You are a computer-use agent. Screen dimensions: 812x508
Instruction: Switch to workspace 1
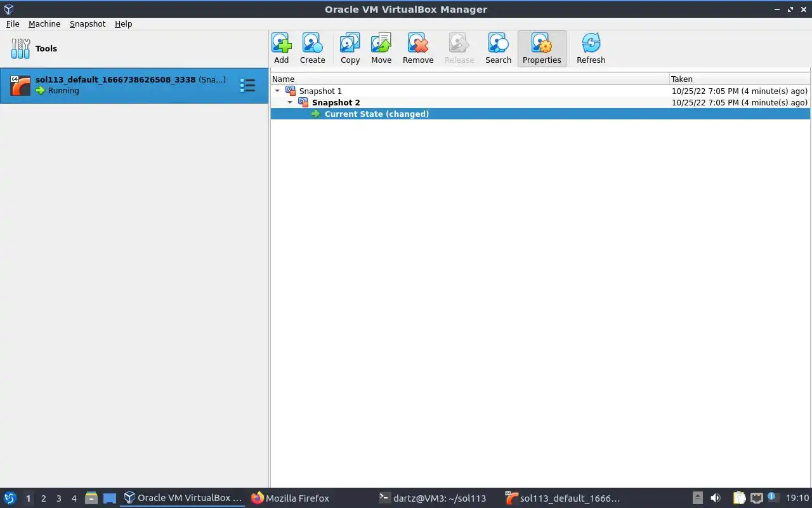[28, 498]
